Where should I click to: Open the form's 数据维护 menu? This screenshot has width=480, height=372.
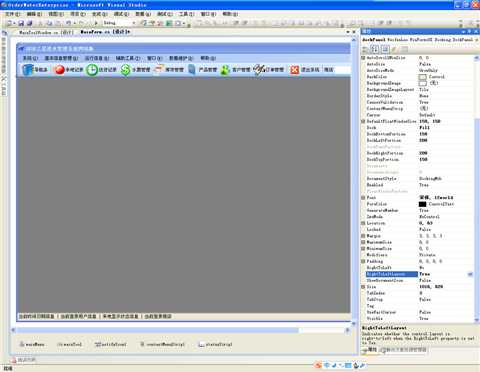tap(181, 58)
